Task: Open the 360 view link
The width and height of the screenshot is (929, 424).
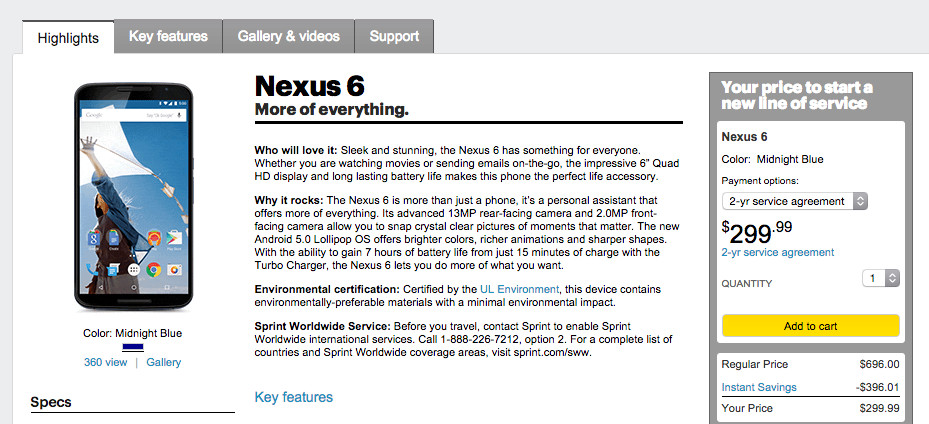Action: click(x=105, y=362)
